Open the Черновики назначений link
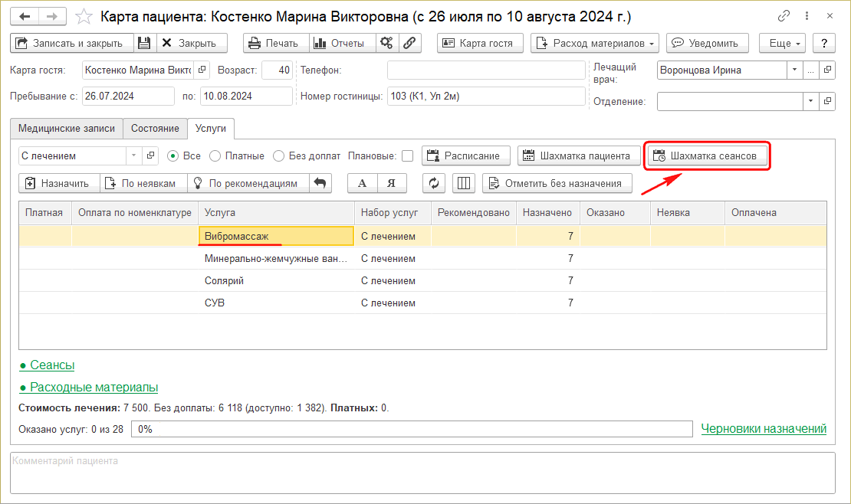Viewport: 851px width, 504px height. tap(764, 429)
